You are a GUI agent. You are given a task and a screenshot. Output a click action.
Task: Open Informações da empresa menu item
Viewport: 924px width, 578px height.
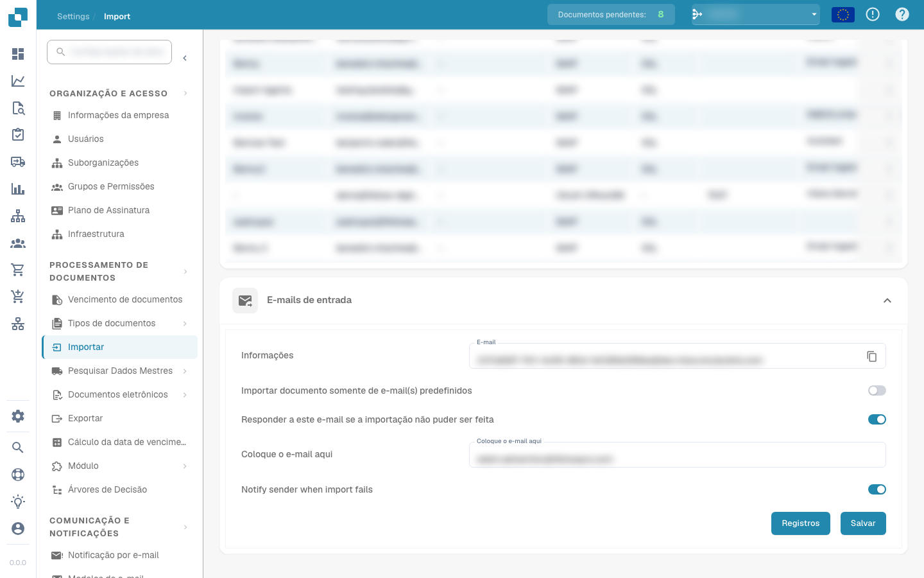119,116
